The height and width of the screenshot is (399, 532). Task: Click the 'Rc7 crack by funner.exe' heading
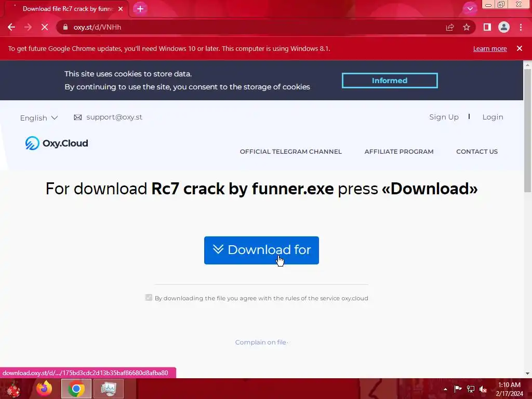(242, 189)
